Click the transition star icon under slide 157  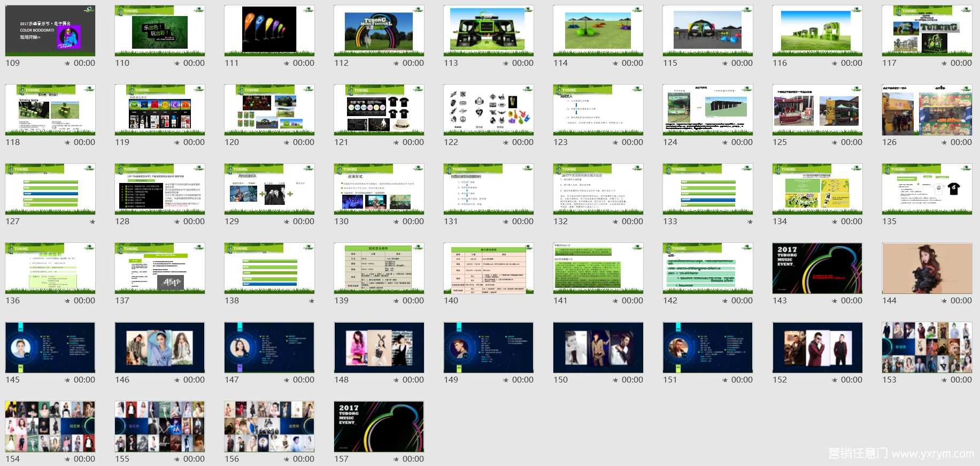coord(396,459)
